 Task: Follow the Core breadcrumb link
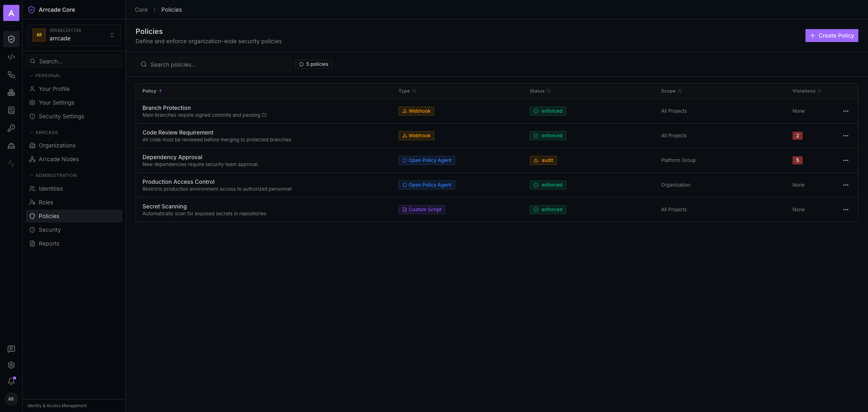[x=141, y=10]
